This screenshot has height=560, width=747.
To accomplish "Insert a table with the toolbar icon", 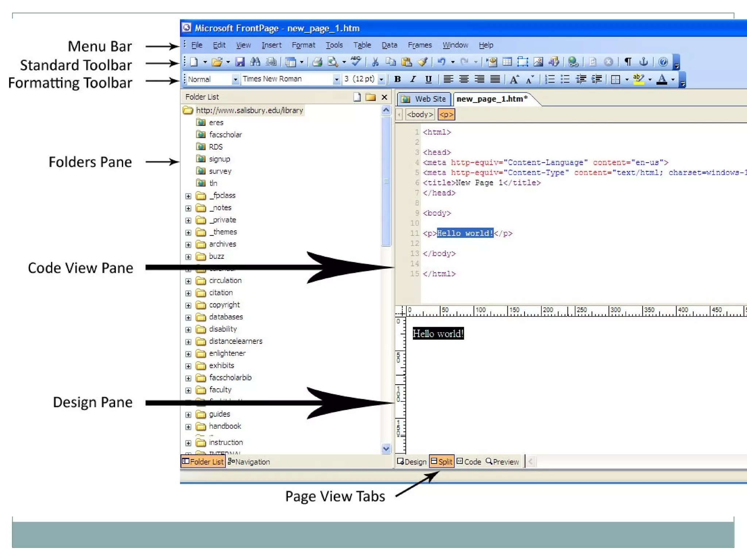I will tap(507, 62).
